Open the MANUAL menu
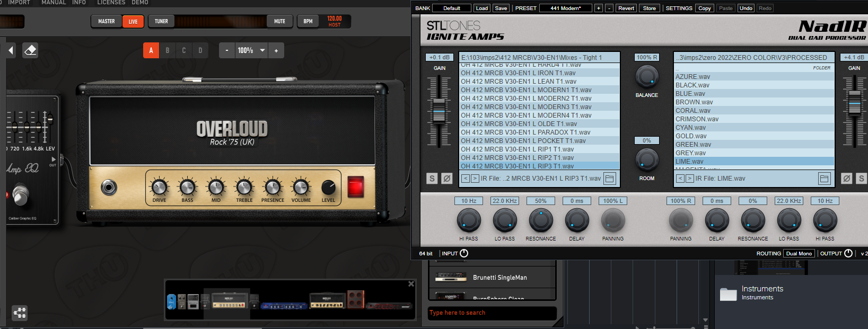The width and height of the screenshot is (868, 329). pos(54,3)
